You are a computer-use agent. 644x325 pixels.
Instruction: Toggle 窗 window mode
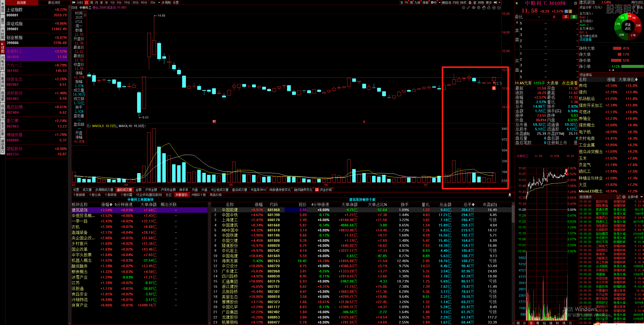pos(474,3)
